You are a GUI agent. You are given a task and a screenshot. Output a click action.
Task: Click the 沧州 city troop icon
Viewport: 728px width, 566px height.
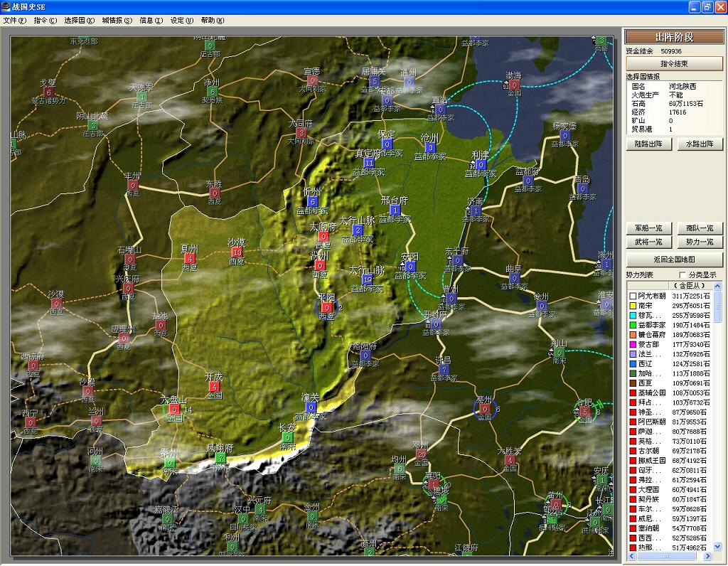(x=430, y=148)
